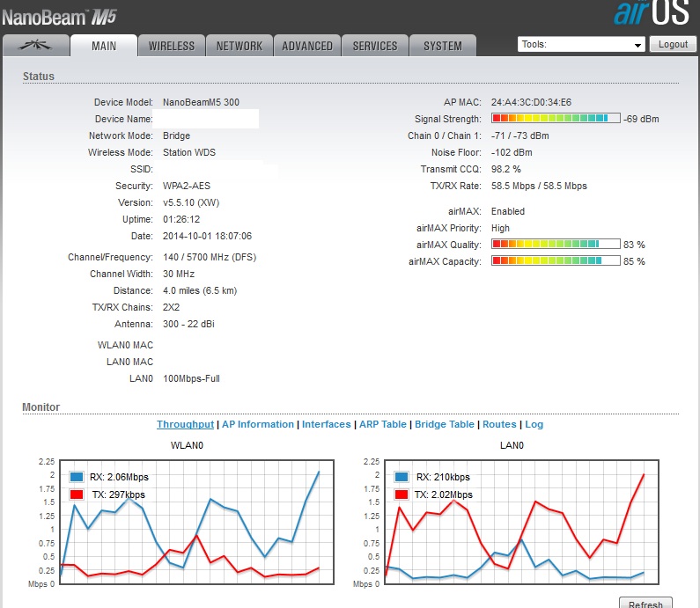This screenshot has height=608, width=700.
Task: Click the TX: 2.02Mbps legend label
Action: click(443, 494)
